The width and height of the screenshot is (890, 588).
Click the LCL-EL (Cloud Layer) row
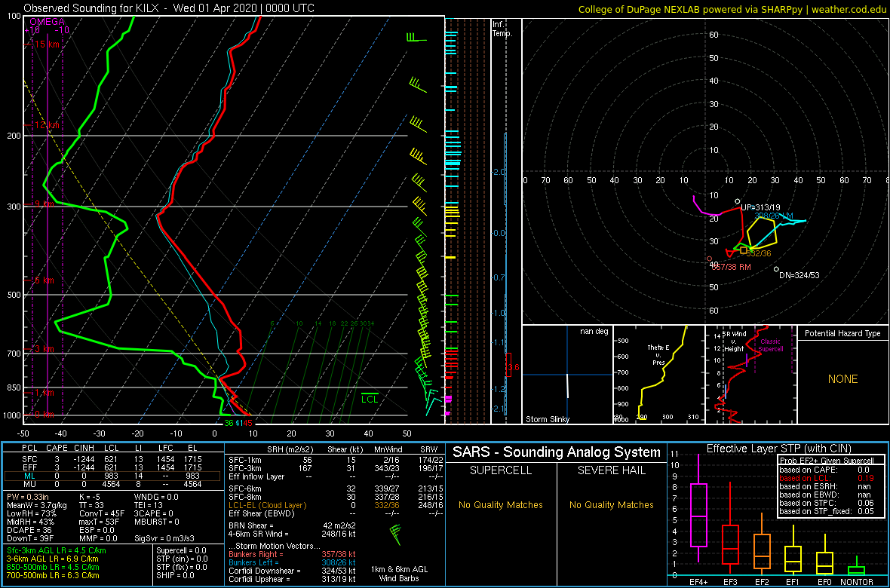coord(335,505)
